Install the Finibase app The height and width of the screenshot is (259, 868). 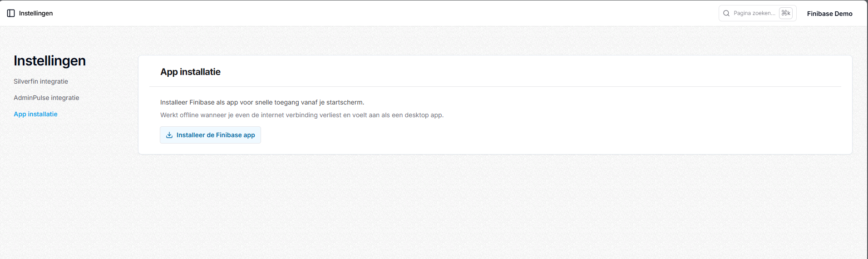point(210,135)
